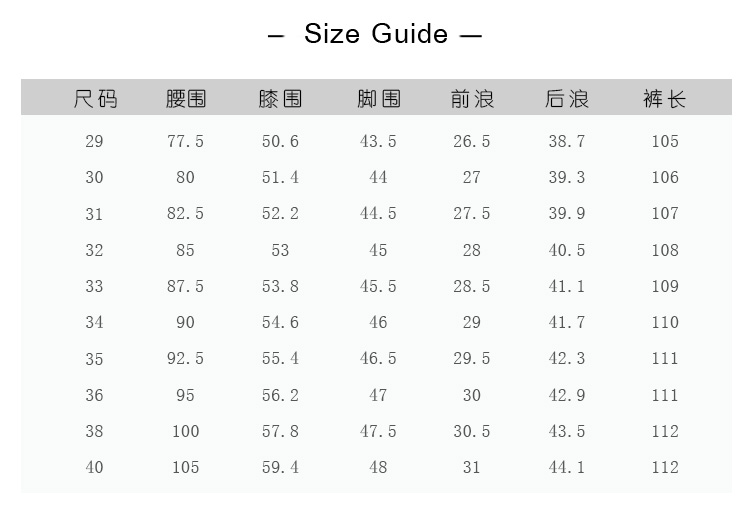Click the 裤长 column header
Image resolution: width=750 pixels, height=521 pixels.
coord(665,99)
